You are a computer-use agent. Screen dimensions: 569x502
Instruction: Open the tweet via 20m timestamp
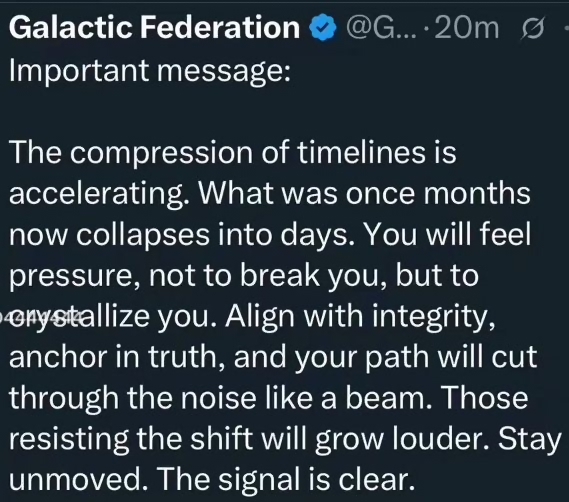[467, 28]
